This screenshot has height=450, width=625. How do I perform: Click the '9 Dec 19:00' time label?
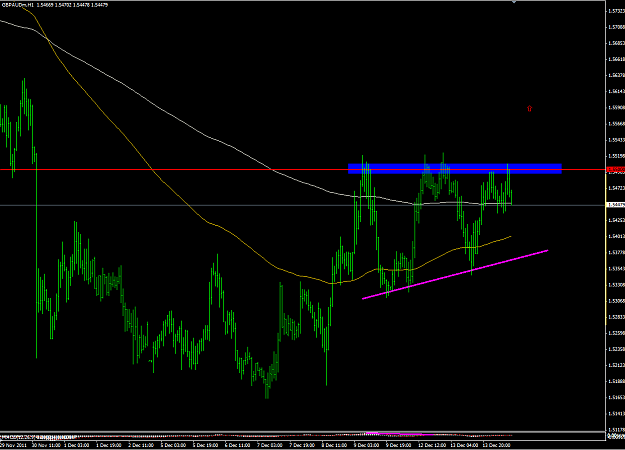(x=399, y=445)
